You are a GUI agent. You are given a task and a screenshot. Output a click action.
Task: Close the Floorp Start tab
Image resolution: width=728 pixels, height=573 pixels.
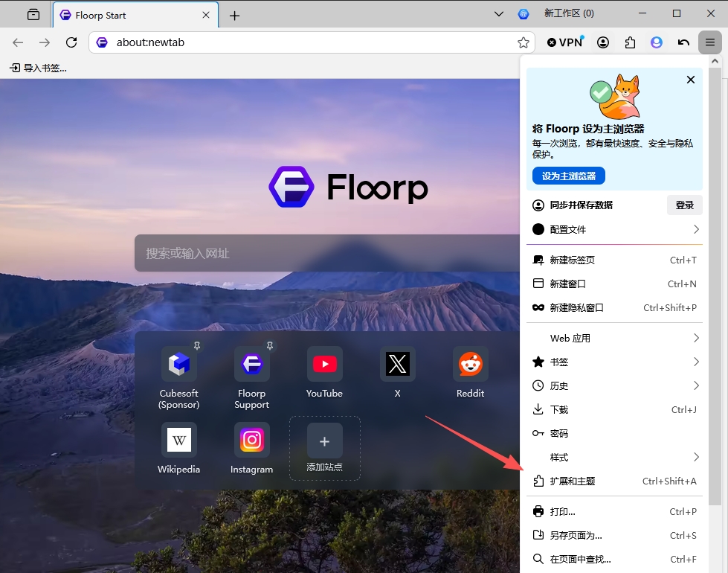pyautogui.click(x=206, y=16)
